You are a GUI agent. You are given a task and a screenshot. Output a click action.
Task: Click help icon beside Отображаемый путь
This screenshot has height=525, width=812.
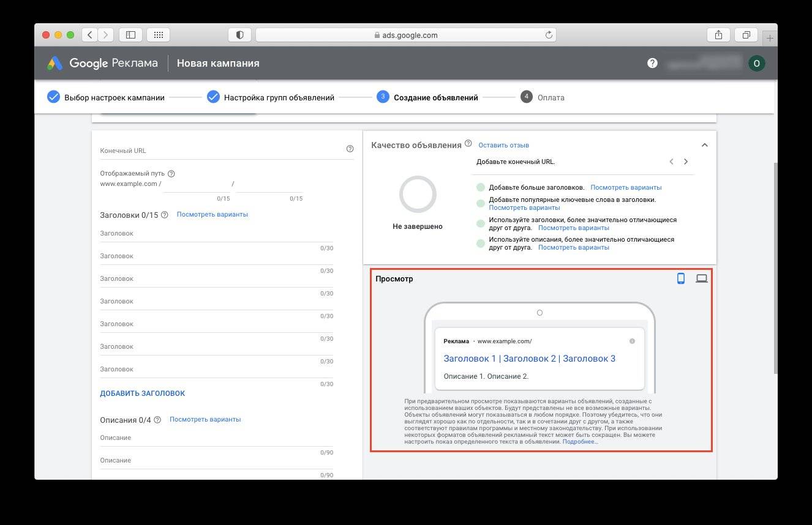[171, 174]
